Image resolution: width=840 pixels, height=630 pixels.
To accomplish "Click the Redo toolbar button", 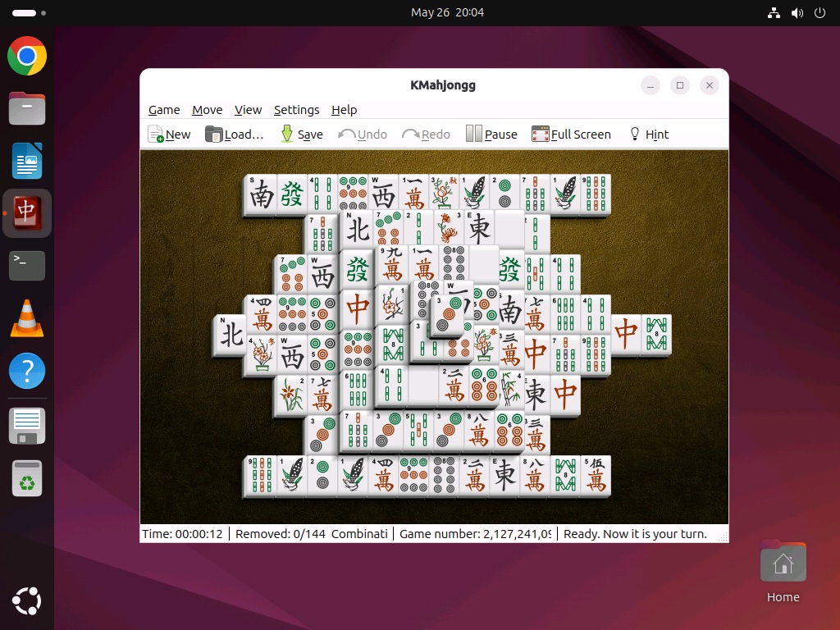I will coord(427,134).
